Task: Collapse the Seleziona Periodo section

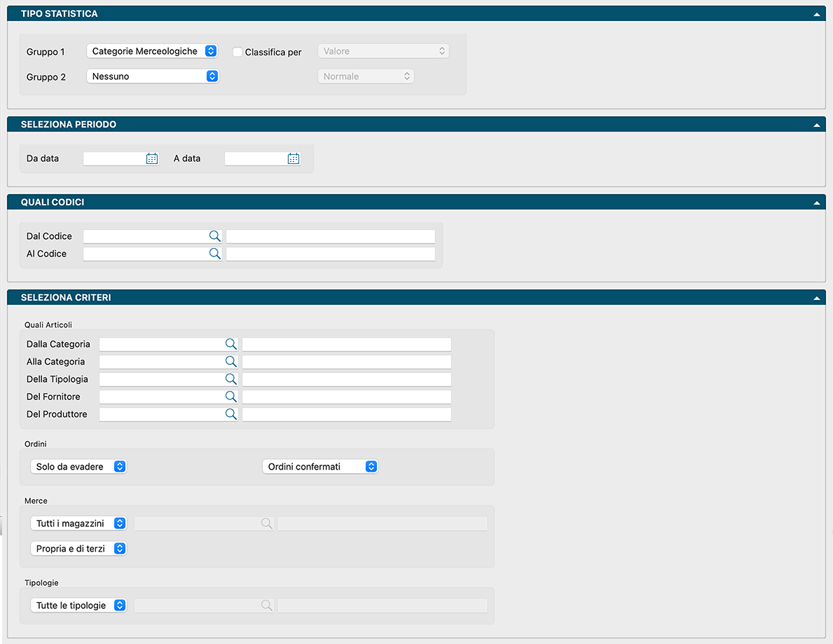Action: 816,125
